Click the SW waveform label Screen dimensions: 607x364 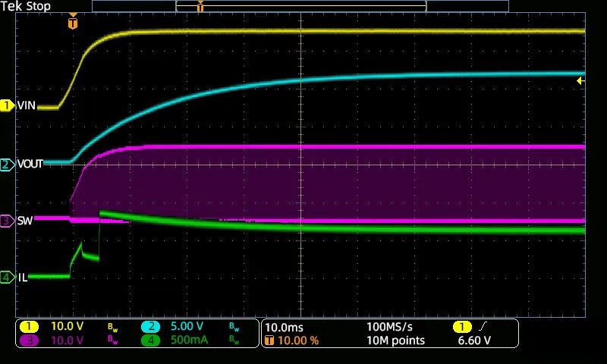click(25, 221)
